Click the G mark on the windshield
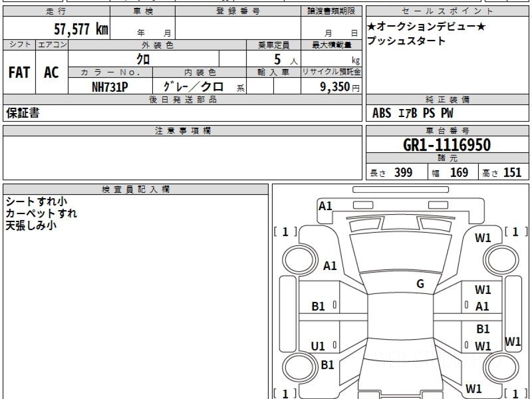Viewport: 532px width, 399px height. 420,284
